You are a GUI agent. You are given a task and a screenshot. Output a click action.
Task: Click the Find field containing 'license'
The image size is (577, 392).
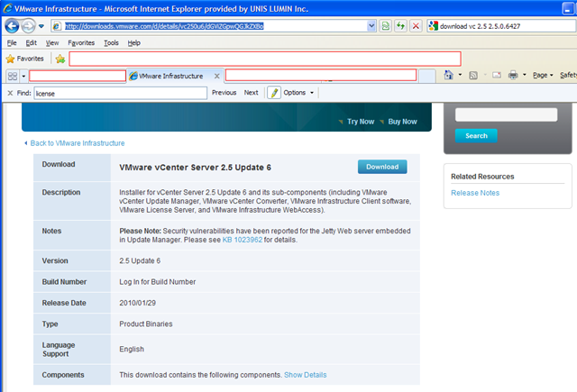120,94
